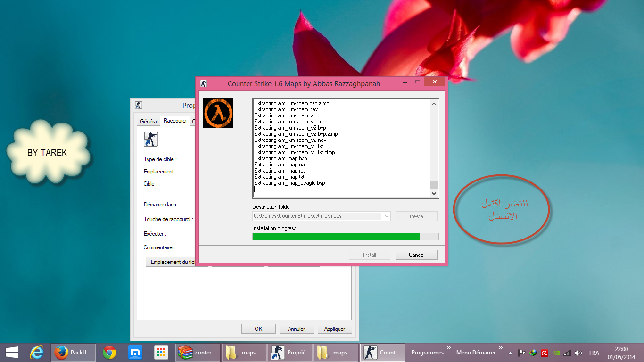Open second 'maps' folder taskbar item

pos(336,352)
